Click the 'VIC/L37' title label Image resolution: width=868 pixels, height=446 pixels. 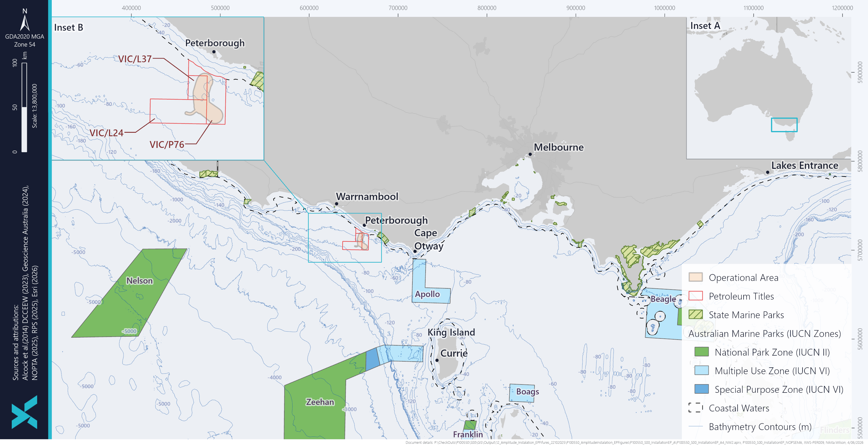click(x=135, y=59)
